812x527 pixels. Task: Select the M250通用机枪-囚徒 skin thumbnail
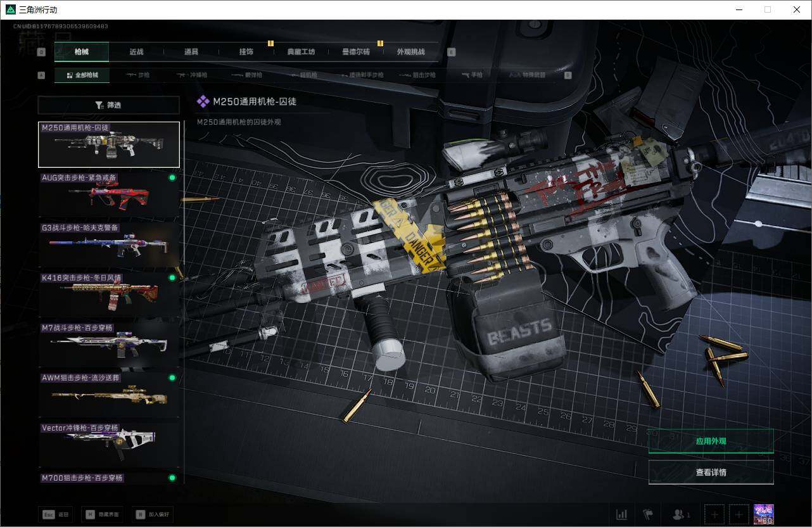[x=109, y=144]
